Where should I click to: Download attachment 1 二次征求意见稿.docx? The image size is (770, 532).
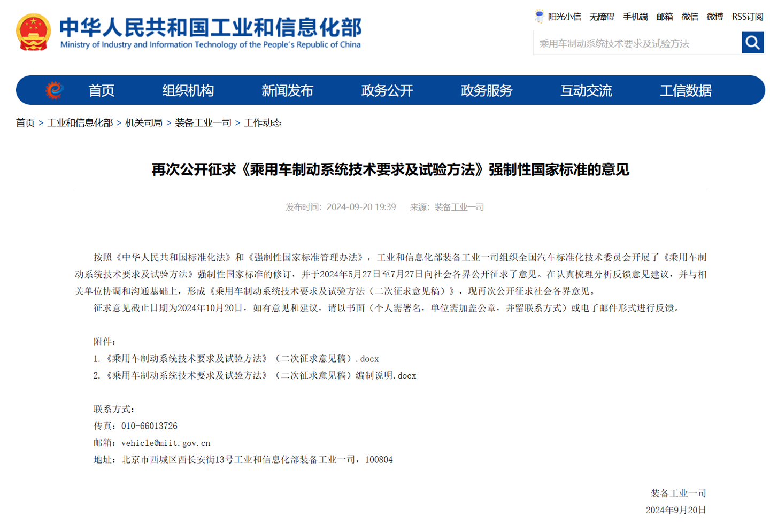coord(236,358)
